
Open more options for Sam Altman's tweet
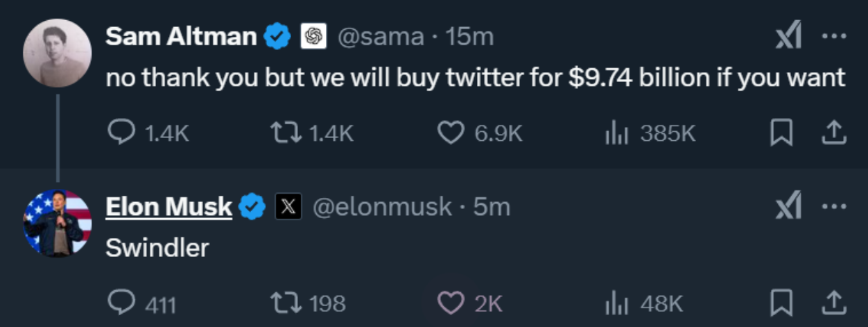(833, 36)
